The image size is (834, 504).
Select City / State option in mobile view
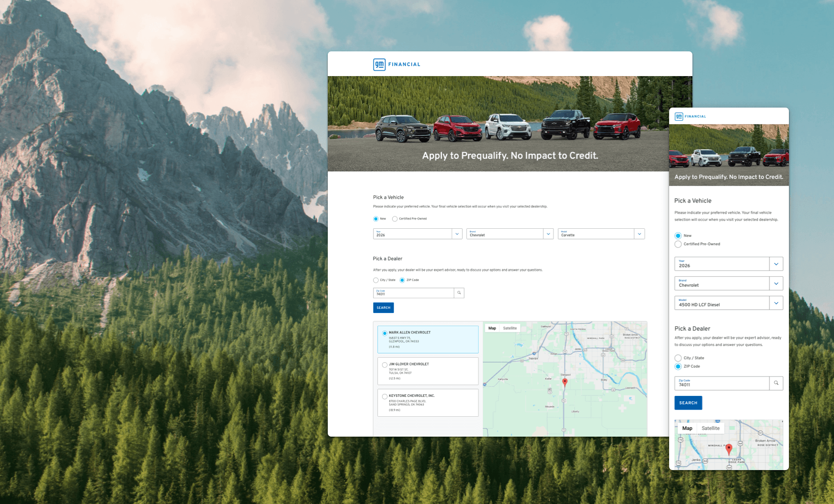tap(678, 358)
